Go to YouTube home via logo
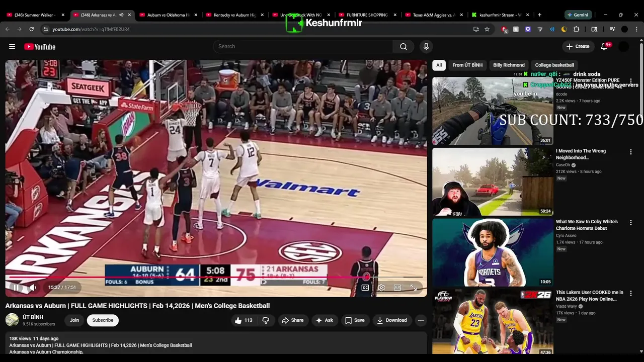 coord(40,47)
